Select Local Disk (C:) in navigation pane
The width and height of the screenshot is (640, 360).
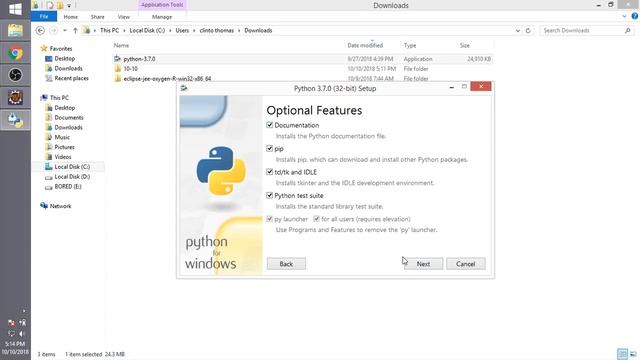pos(72,167)
